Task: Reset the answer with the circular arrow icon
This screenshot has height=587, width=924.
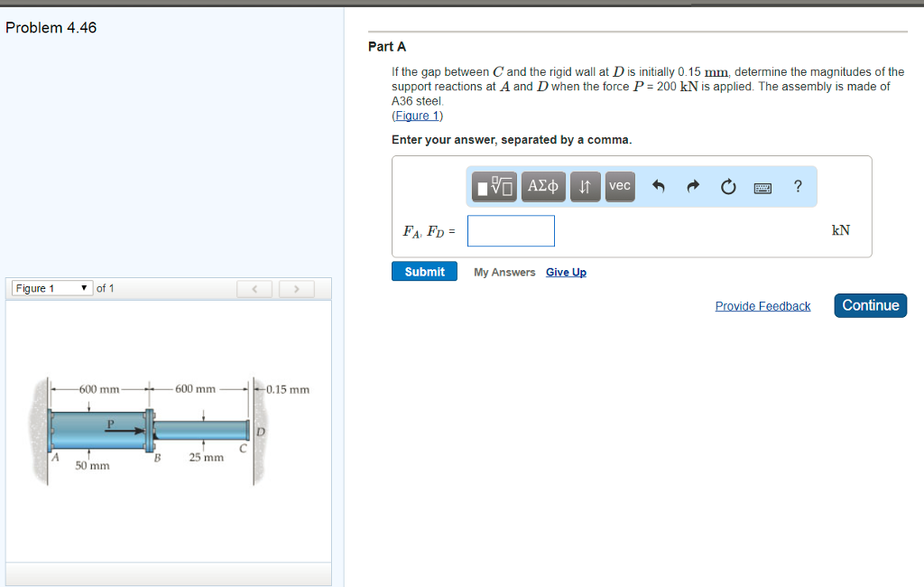Action: (x=728, y=186)
